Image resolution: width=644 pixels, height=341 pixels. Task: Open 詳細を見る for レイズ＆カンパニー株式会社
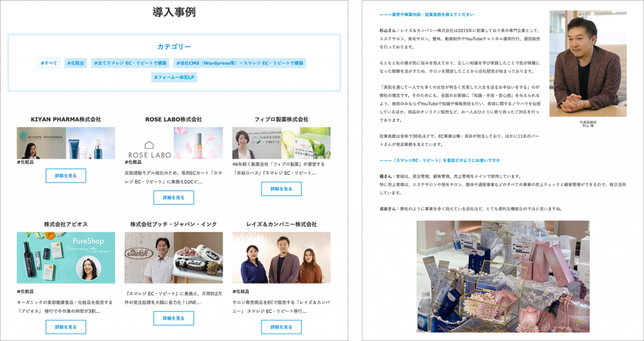pyautogui.click(x=281, y=327)
